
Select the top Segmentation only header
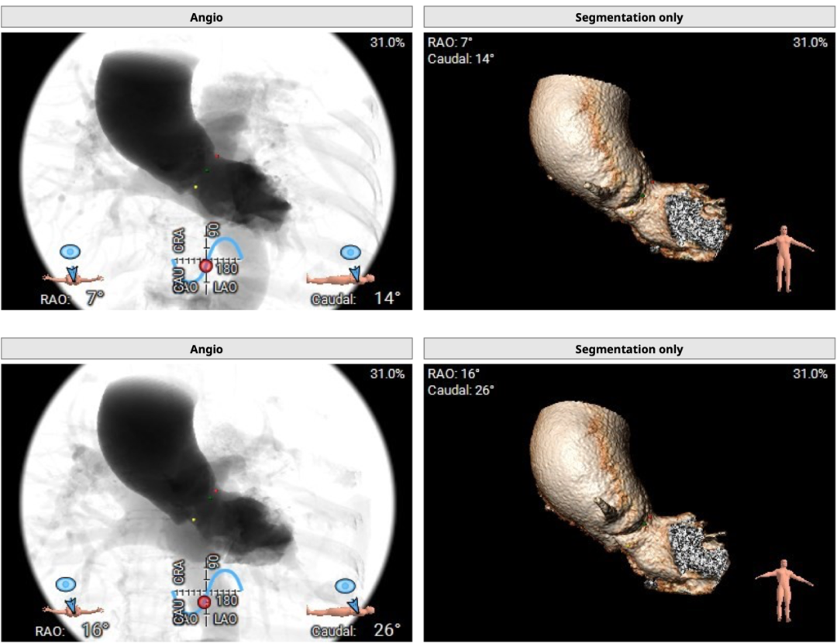tap(629, 17)
